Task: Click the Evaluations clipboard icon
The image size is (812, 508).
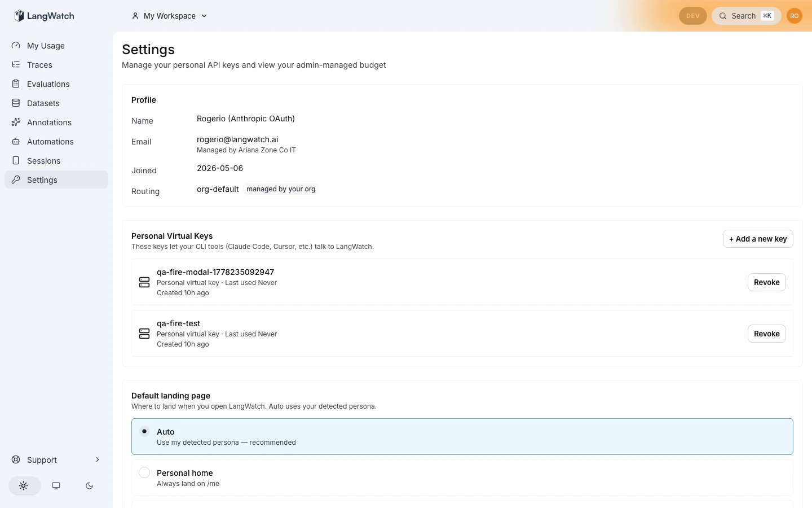Action: click(16, 84)
